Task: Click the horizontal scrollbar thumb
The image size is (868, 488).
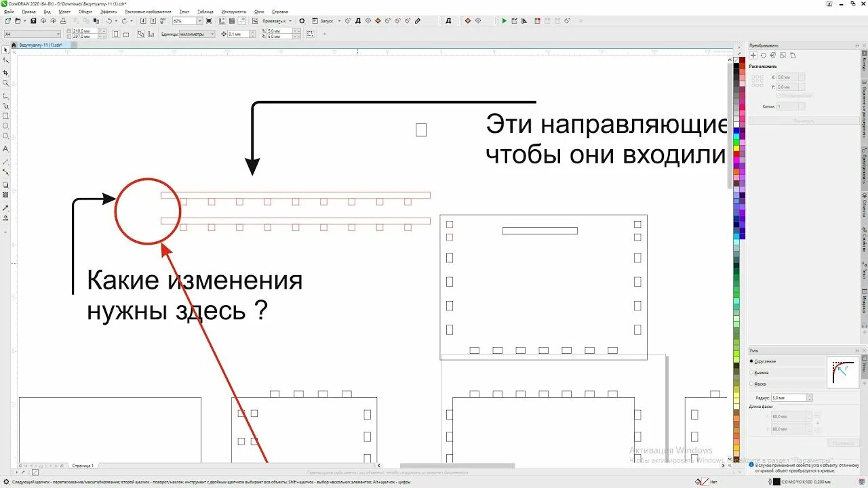Action: point(458,466)
